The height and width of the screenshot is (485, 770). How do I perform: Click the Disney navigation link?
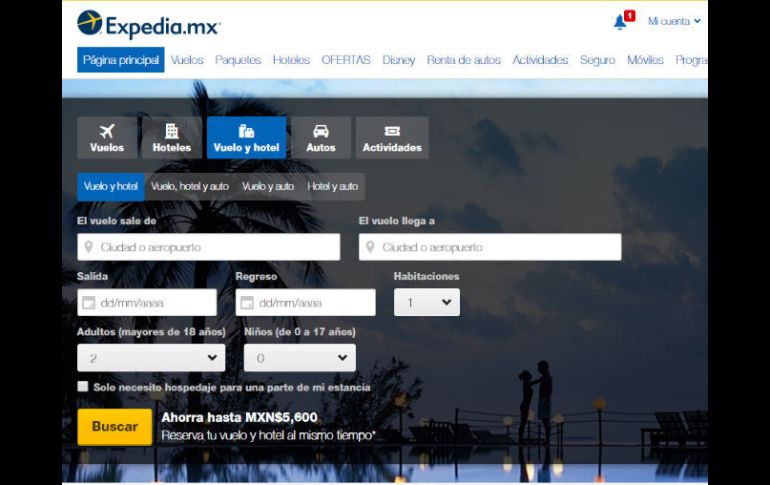[398, 60]
